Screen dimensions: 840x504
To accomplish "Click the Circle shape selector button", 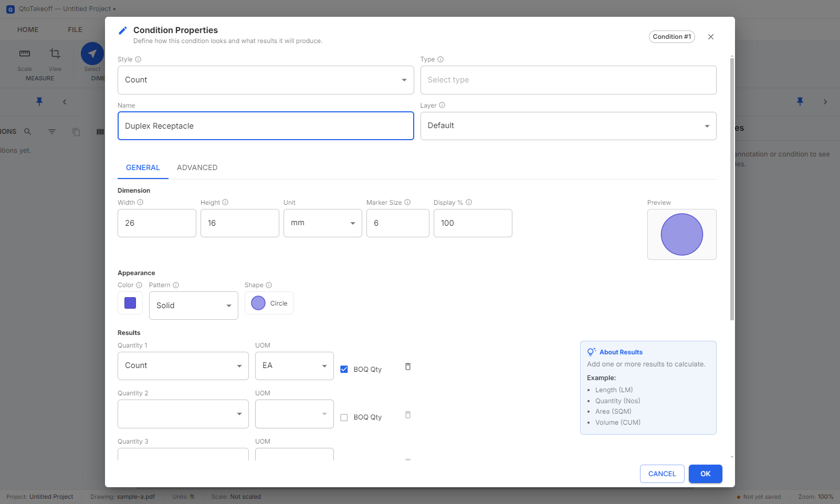I will pos(269,303).
